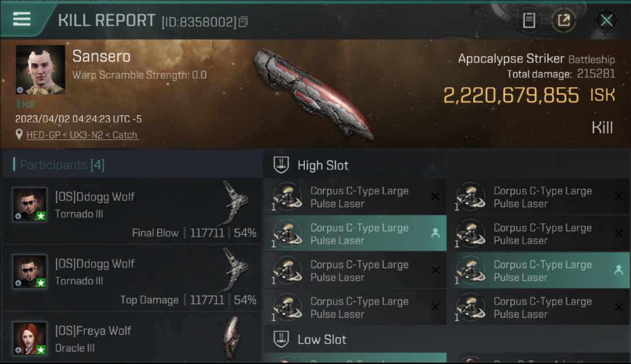Image resolution: width=631 pixels, height=364 pixels.
Task: Open the clipboard notes icon
Action: (x=529, y=20)
